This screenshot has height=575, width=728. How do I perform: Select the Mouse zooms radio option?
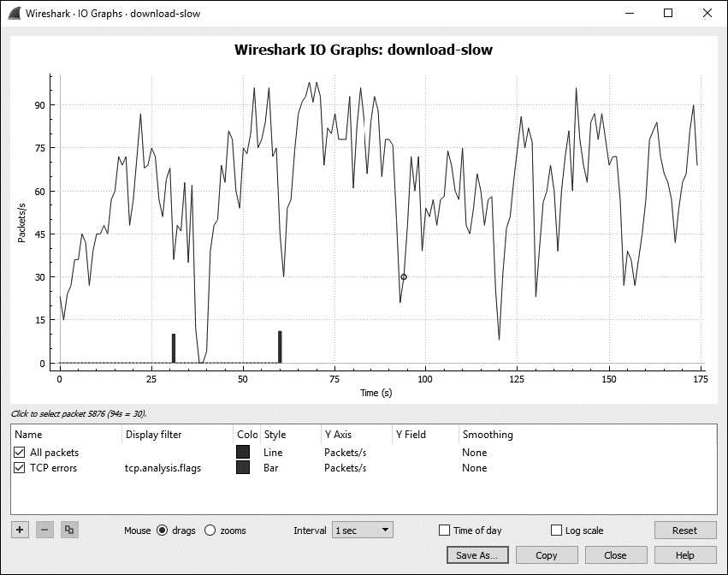point(210,530)
